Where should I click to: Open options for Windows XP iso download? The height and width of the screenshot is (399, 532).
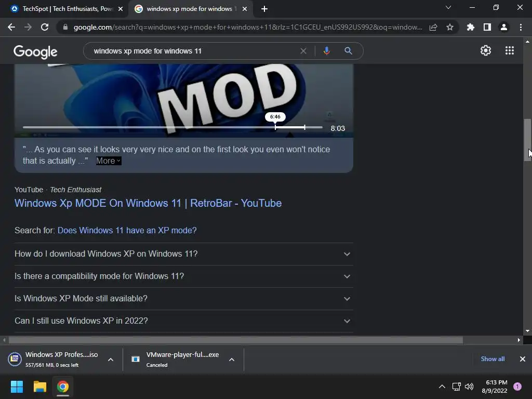coord(111,360)
